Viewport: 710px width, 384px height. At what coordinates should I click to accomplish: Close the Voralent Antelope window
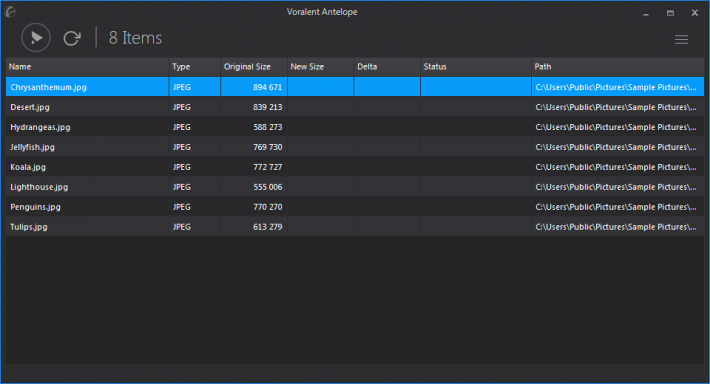tap(695, 13)
